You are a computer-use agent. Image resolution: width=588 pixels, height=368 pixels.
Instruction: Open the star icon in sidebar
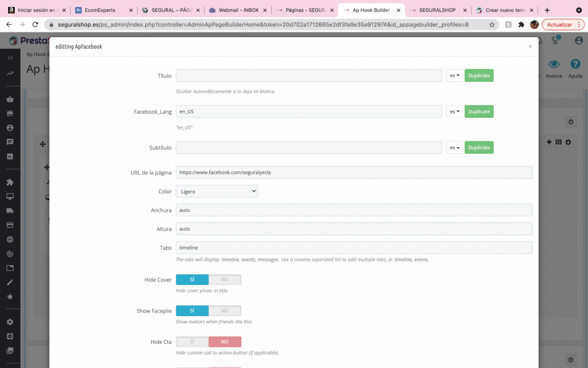[10, 297]
